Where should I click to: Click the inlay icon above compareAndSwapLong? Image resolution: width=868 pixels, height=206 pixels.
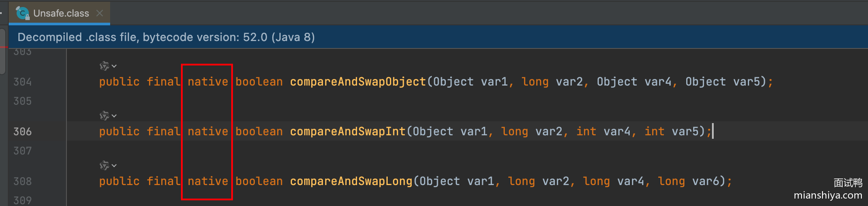point(104,165)
